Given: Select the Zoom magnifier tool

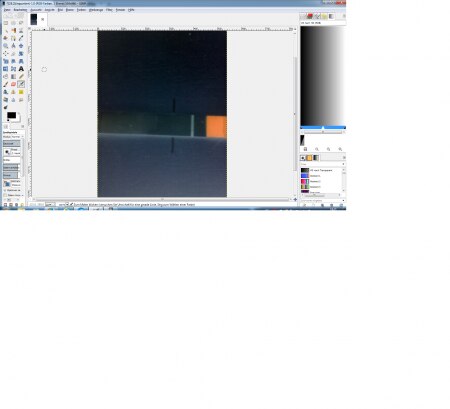Looking at the screenshot, I should (x=6, y=46).
